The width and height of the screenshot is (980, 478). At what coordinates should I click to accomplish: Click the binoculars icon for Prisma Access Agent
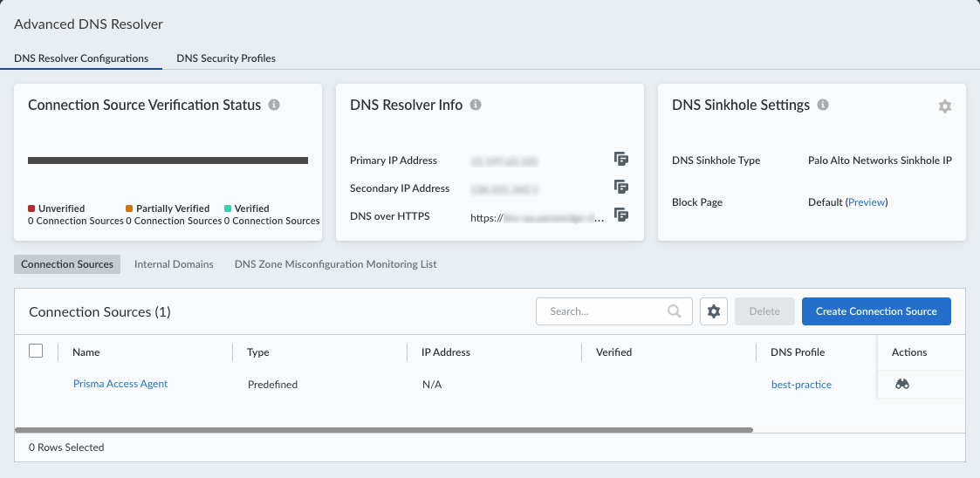902,384
